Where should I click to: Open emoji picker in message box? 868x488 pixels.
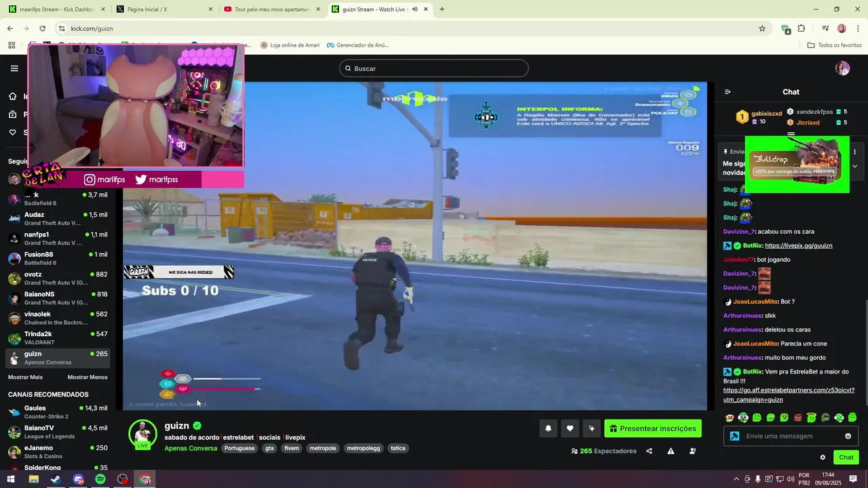[x=848, y=436]
